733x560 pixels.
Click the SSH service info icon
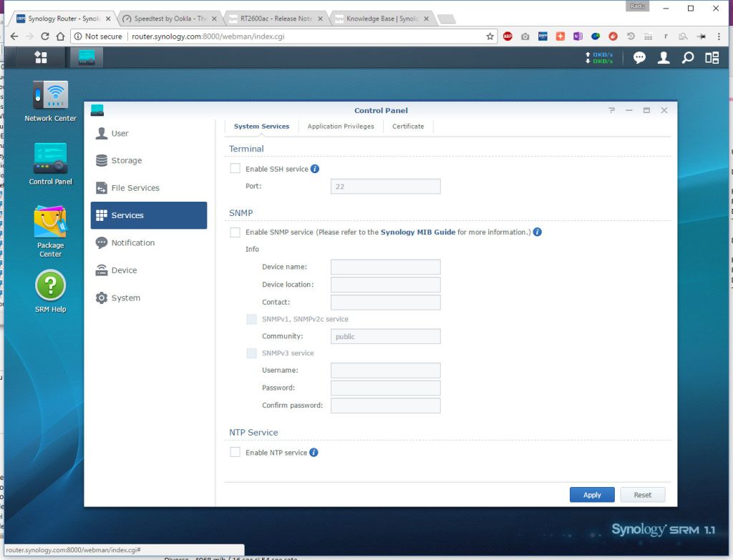pos(315,169)
